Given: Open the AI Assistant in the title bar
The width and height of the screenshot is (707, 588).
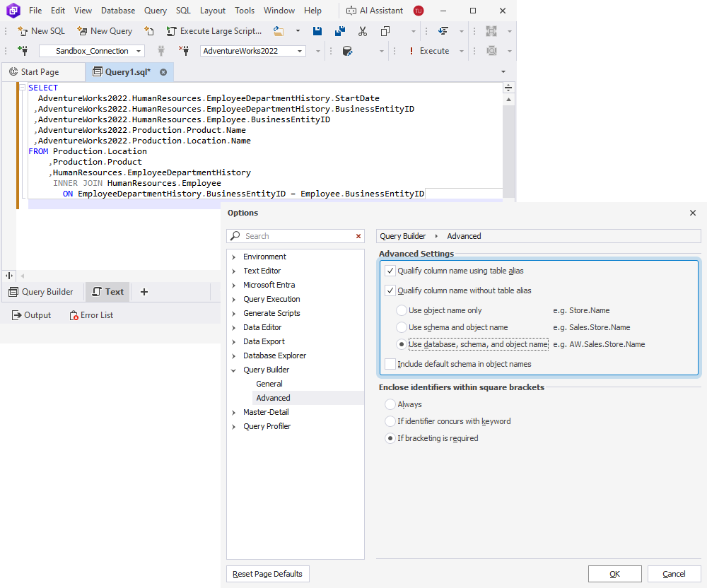Looking at the screenshot, I should (374, 10).
